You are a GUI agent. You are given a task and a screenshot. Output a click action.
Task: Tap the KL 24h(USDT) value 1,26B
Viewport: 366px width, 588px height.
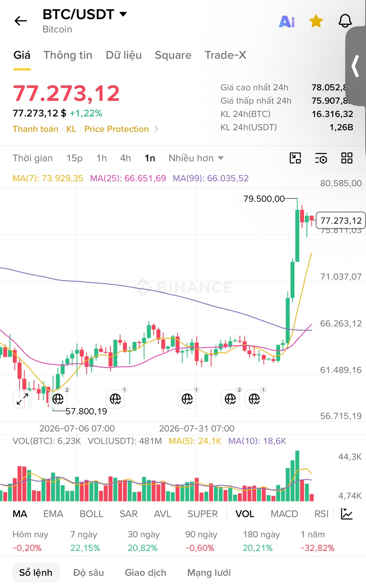(x=341, y=128)
